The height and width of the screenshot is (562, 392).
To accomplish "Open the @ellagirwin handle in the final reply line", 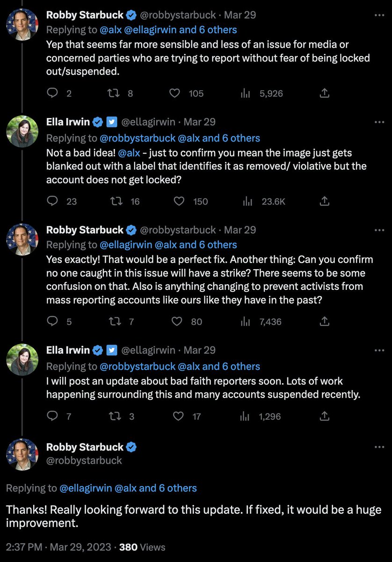I will [86, 488].
